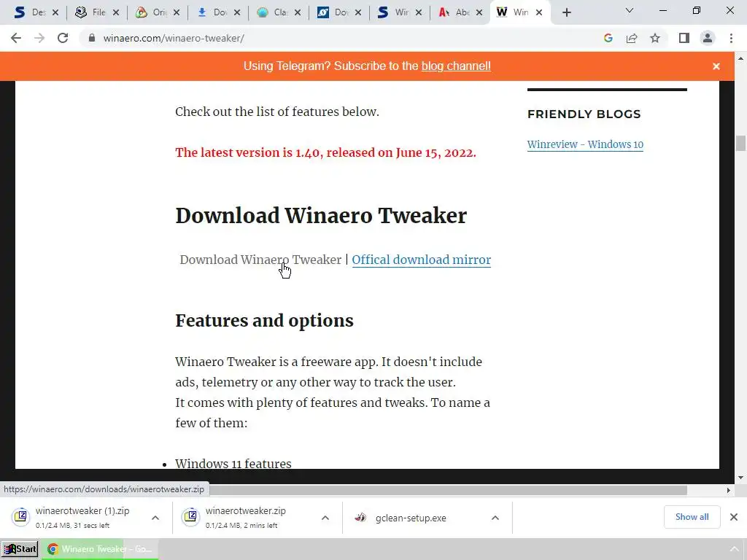The image size is (747, 560).
Task: Close the 'File' tab
Action: coord(116,13)
